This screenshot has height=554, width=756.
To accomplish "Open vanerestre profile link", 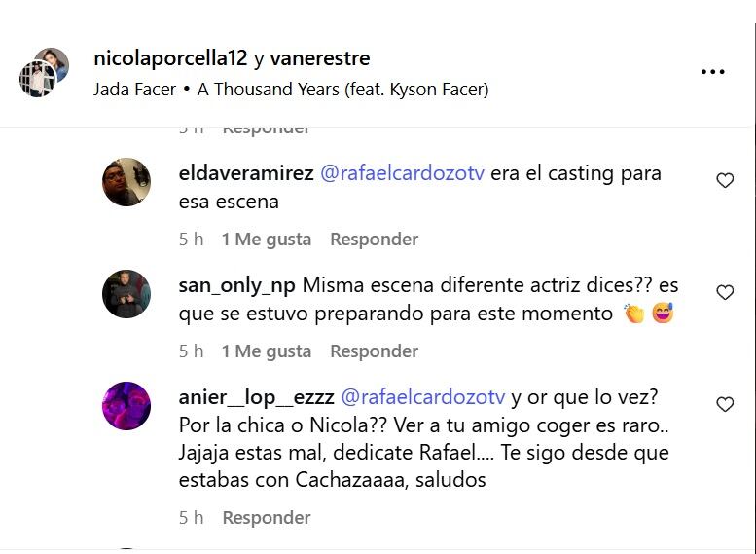I will 320,58.
